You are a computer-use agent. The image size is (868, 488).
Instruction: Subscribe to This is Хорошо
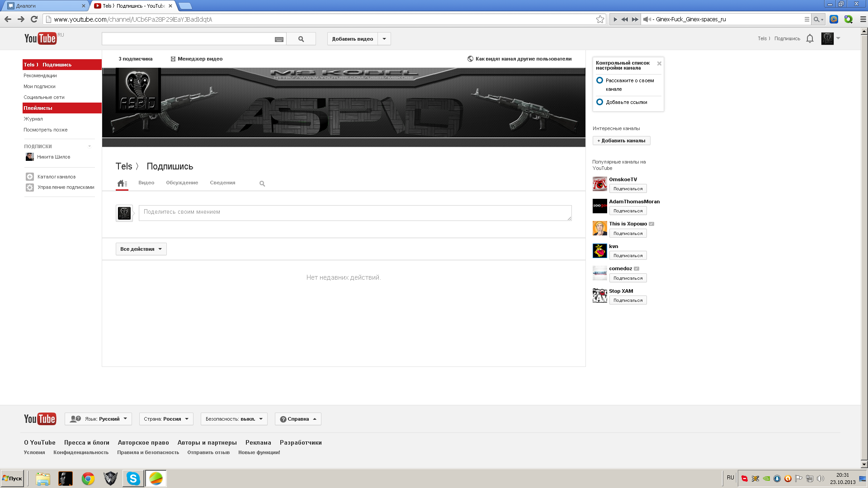(x=627, y=233)
